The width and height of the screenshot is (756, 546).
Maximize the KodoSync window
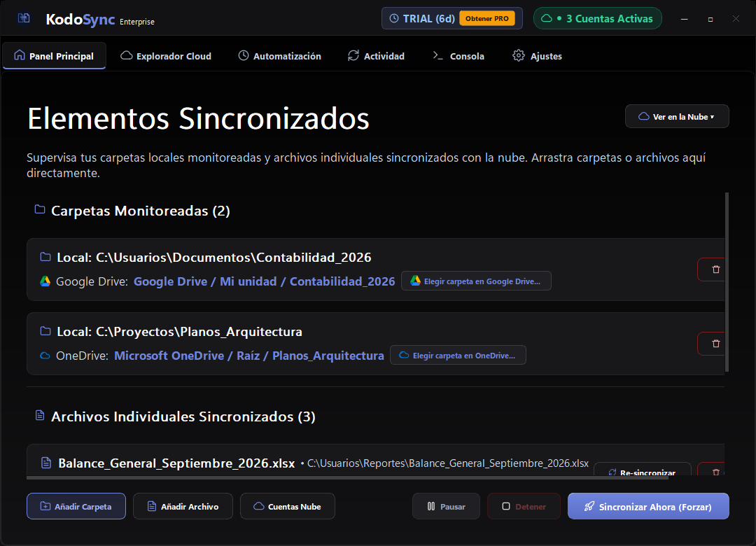[710, 19]
